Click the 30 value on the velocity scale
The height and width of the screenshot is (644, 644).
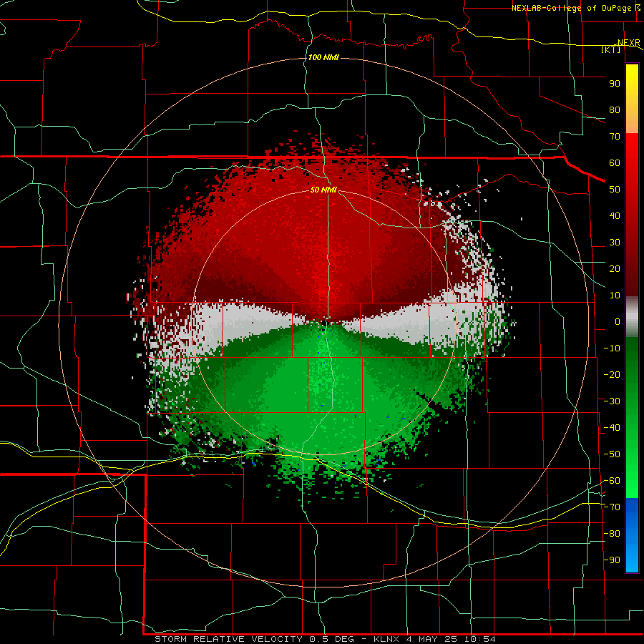click(x=615, y=243)
